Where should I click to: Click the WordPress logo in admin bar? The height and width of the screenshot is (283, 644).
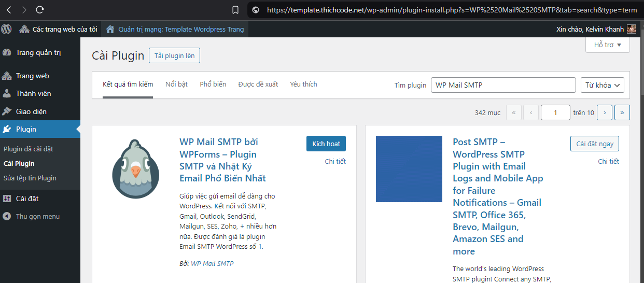coord(6,29)
